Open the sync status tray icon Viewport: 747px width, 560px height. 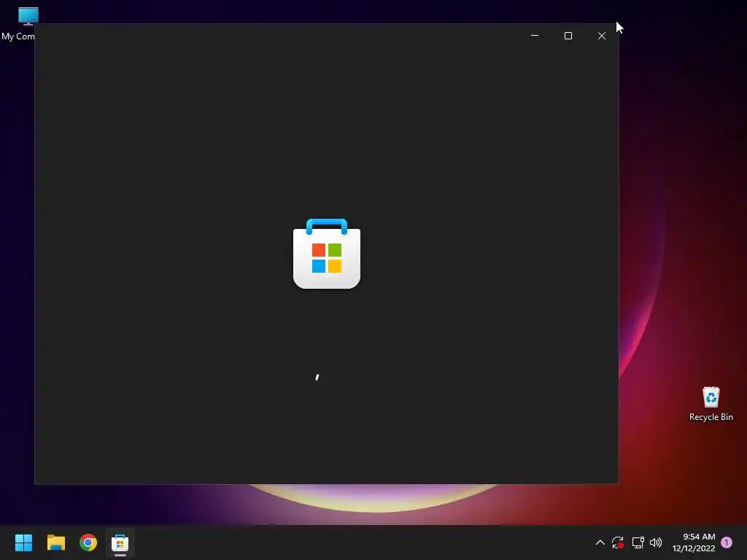[x=618, y=542]
